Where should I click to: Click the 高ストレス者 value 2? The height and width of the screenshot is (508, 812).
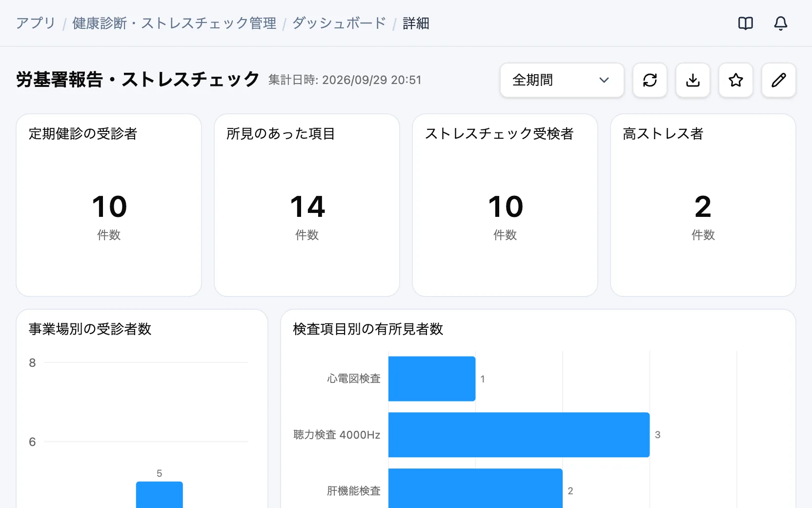pos(703,207)
